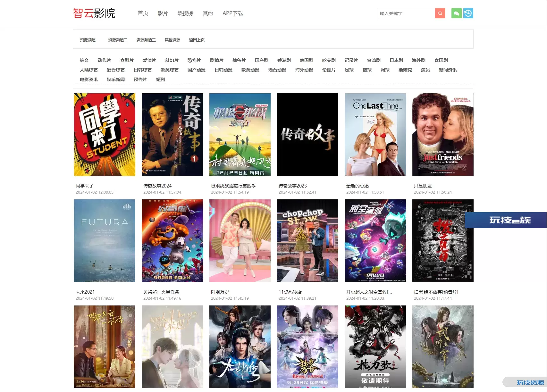547x392 pixels.
Task: Open 日韩动漫 category
Action: pyautogui.click(x=223, y=70)
